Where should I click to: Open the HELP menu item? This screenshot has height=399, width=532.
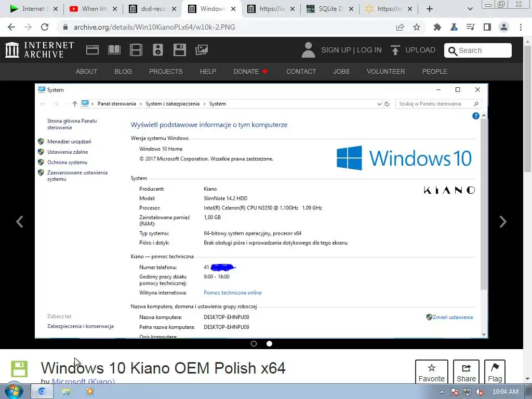(208, 72)
